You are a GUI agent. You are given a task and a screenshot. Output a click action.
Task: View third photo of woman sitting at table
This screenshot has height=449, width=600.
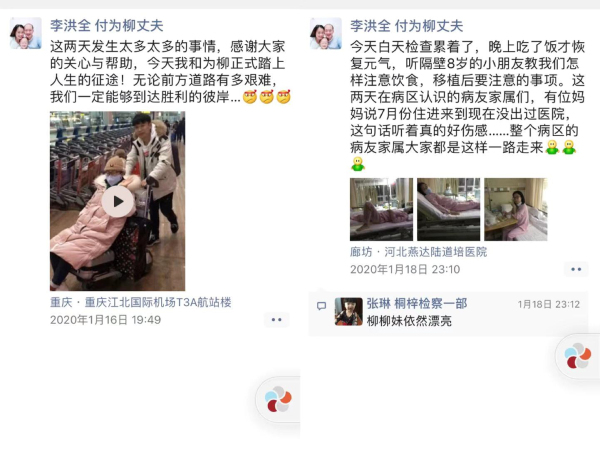(516, 209)
